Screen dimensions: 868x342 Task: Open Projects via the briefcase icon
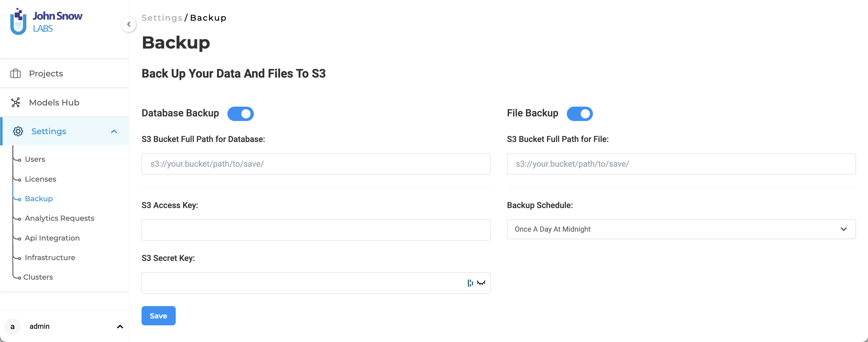point(16,74)
